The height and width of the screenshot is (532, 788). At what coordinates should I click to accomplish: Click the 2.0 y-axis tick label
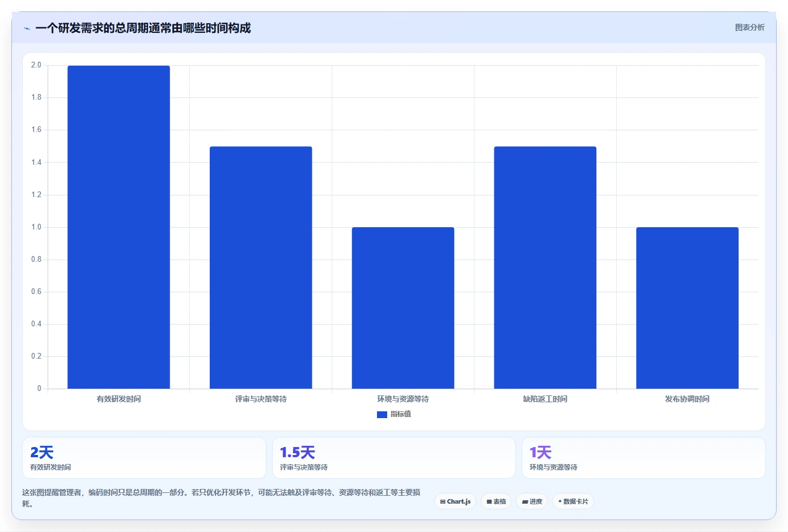coord(36,65)
